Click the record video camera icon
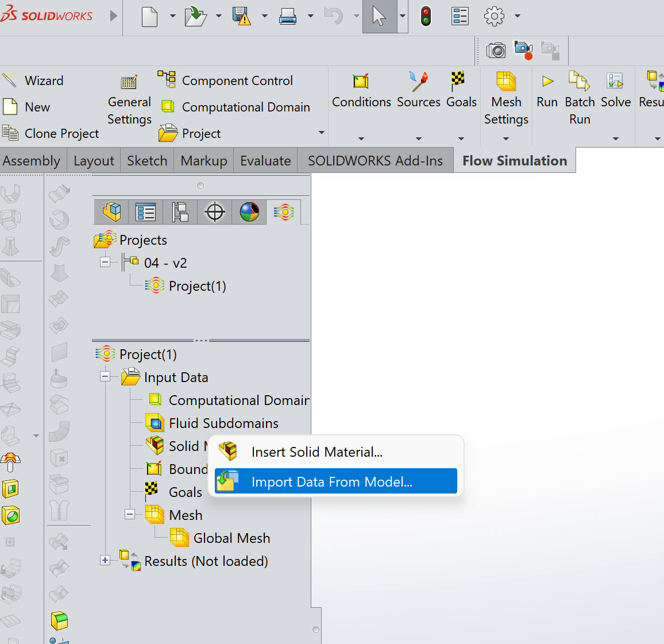This screenshot has height=644, width=664. coord(524,51)
